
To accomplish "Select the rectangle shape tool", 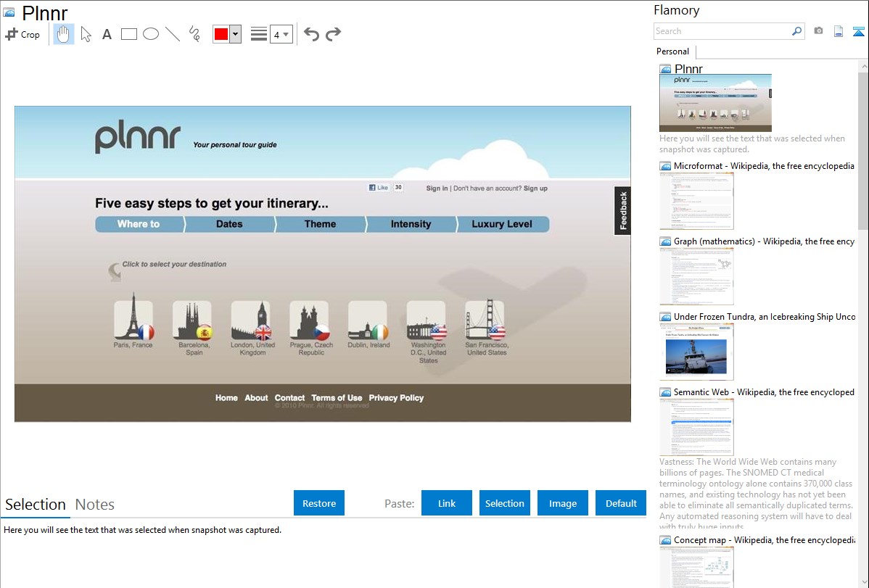I will coord(129,34).
